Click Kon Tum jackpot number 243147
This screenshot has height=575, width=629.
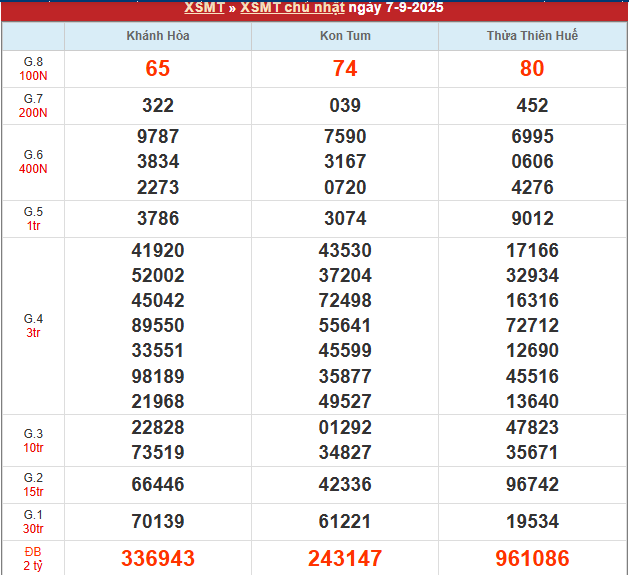point(345,559)
